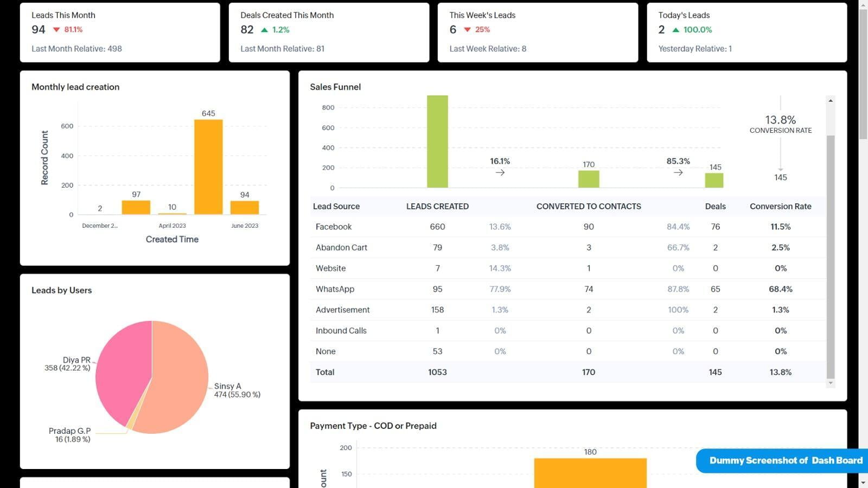Click the Deals column header
The width and height of the screenshot is (868, 488).
click(x=715, y=207)
